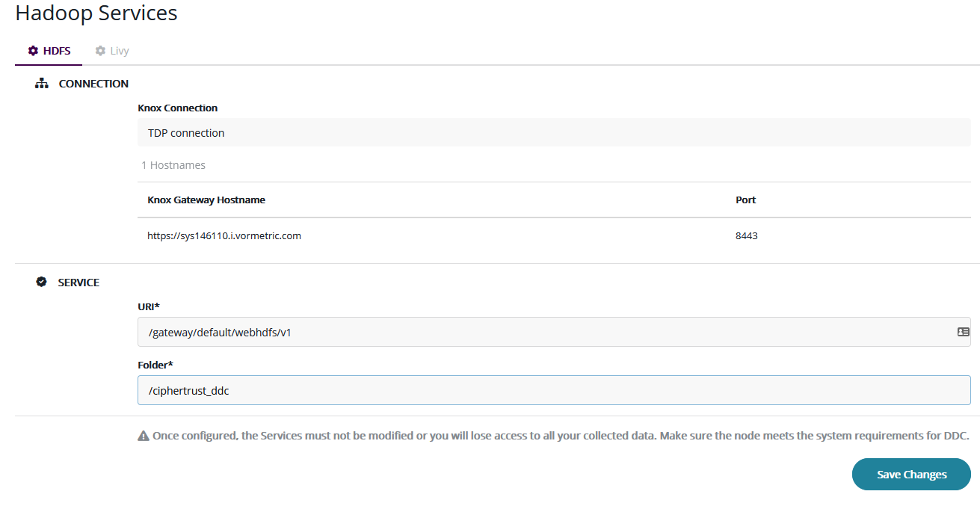This screenshot has width=980, height=506.
Task: Click the Hadoop Services page title
Action: tap(96, 13)
